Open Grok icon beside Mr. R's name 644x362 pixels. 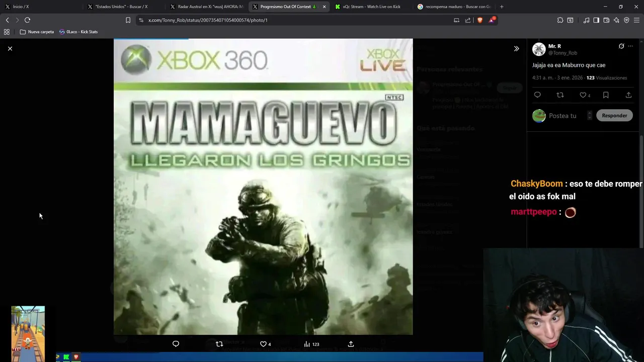click(621, 46)
